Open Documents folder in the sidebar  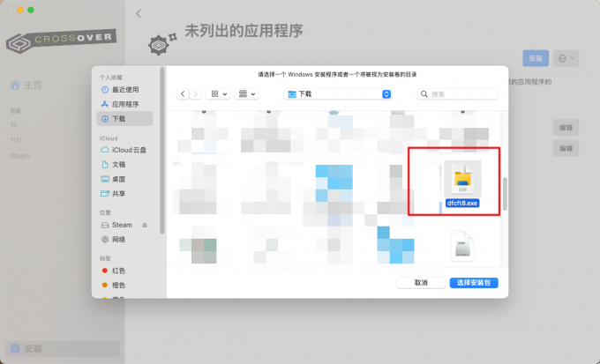[124, 165]
